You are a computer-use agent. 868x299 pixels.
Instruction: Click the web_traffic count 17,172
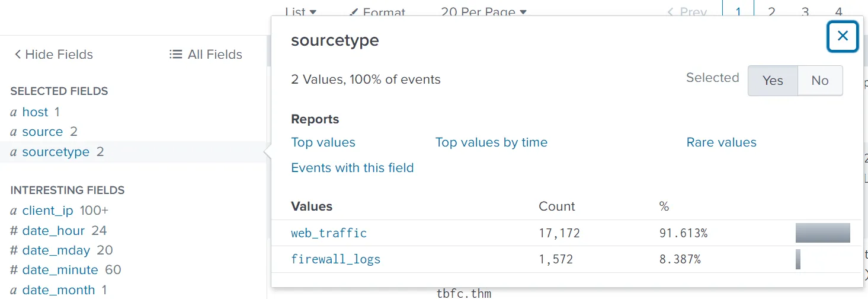559,233
